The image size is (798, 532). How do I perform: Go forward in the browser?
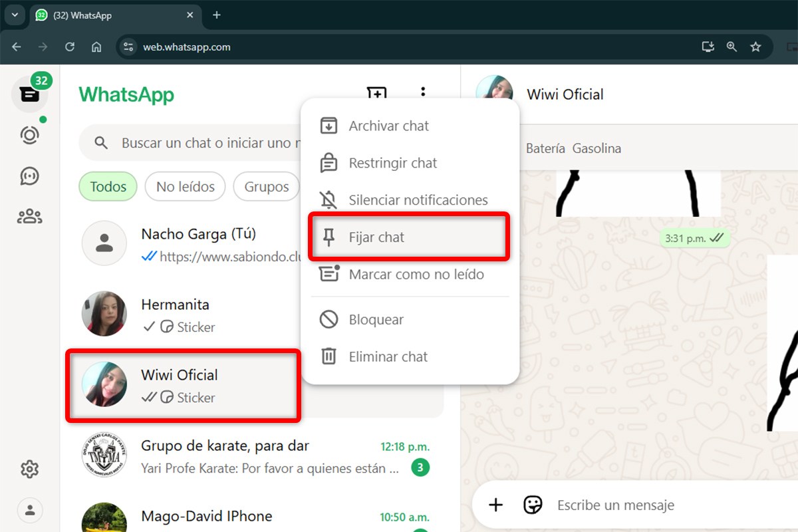tap(43, 47)
